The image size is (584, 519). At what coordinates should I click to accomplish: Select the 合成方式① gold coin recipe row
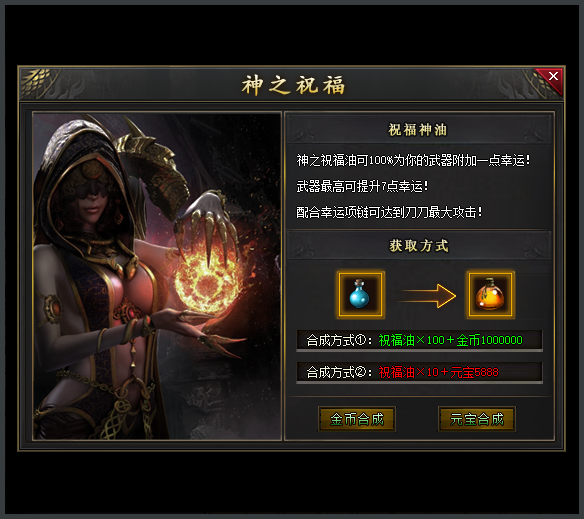click(x=419, y=341)
